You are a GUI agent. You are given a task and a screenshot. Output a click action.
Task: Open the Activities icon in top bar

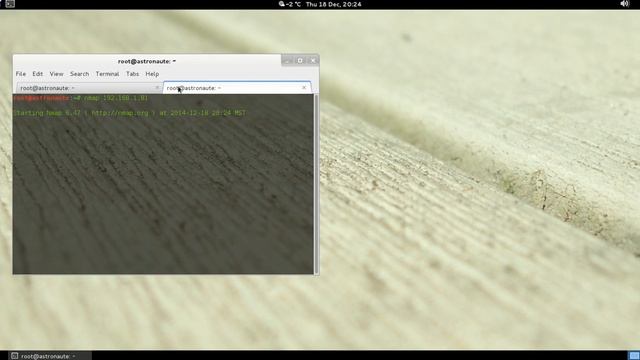click(10, 4)
